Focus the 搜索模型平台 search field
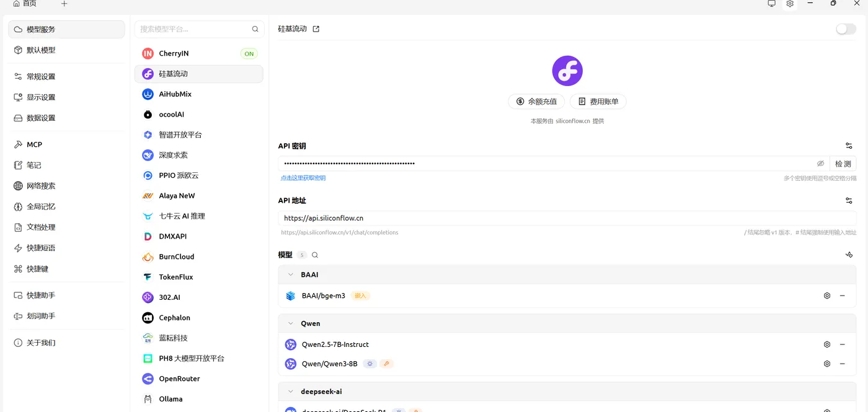 200,29
